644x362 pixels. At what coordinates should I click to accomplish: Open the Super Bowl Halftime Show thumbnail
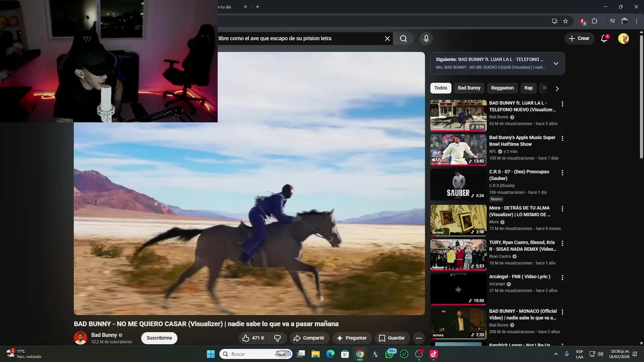458,149
